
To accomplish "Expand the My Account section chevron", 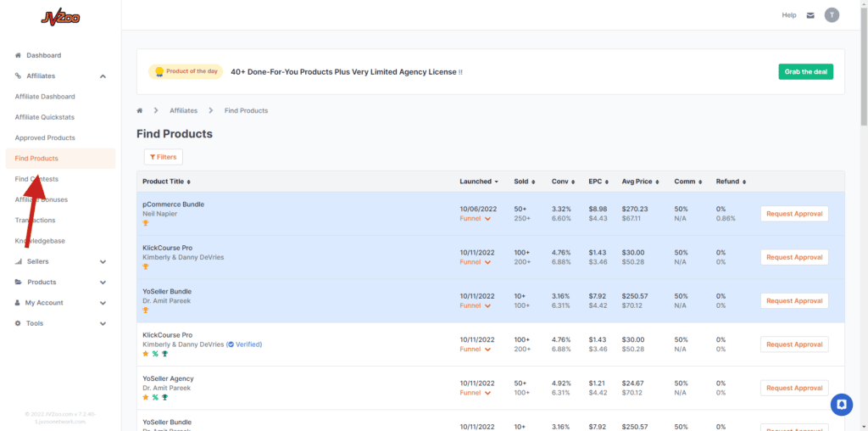I will point(103,303).
